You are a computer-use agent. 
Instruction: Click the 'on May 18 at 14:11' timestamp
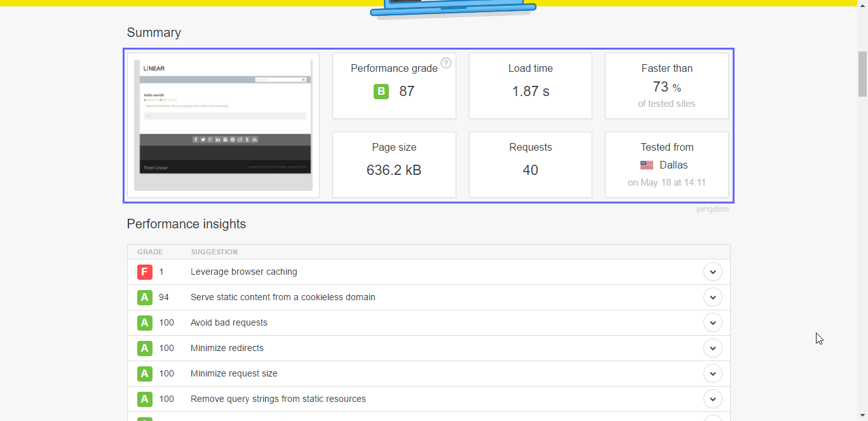click(x=667, y=183)
